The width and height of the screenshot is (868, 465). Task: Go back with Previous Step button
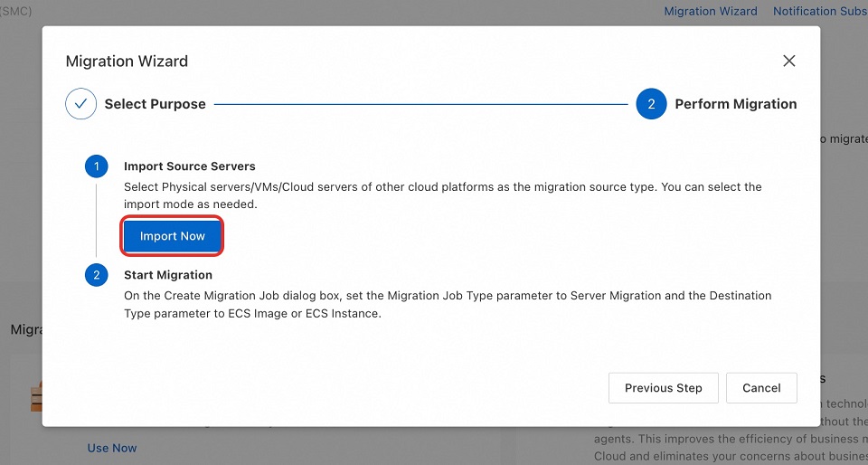point(663,388)
